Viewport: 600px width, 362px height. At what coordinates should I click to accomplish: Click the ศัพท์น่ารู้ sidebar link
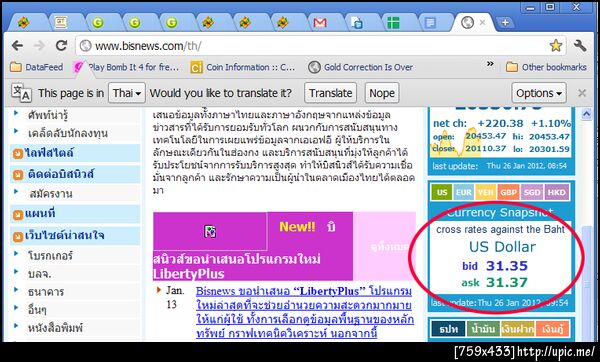(x=47, y=114)
